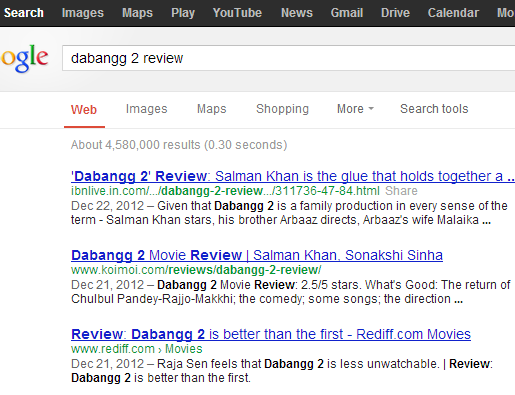Image resolution: width=515 pixels, height=395 pixels.
Task: Click the www.rediff.com Movies breadcrumb
Action: [137, 349]
